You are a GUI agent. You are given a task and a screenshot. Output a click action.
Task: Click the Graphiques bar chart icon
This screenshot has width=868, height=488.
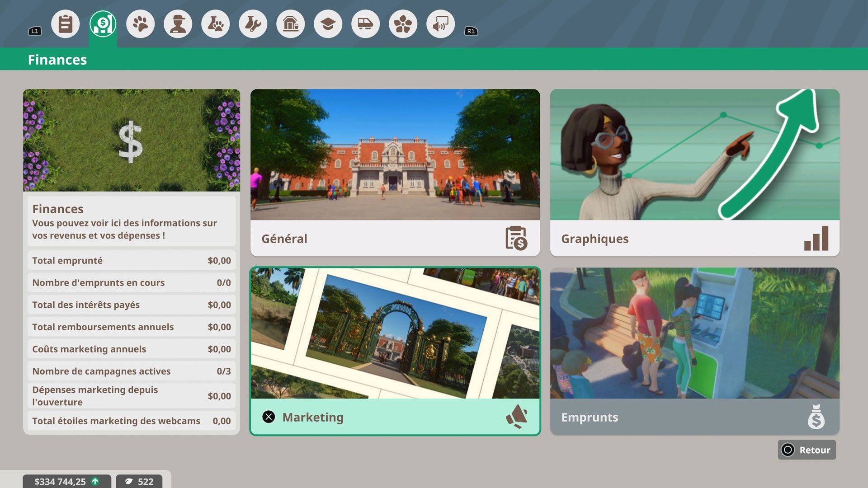(x=816, y=238)
